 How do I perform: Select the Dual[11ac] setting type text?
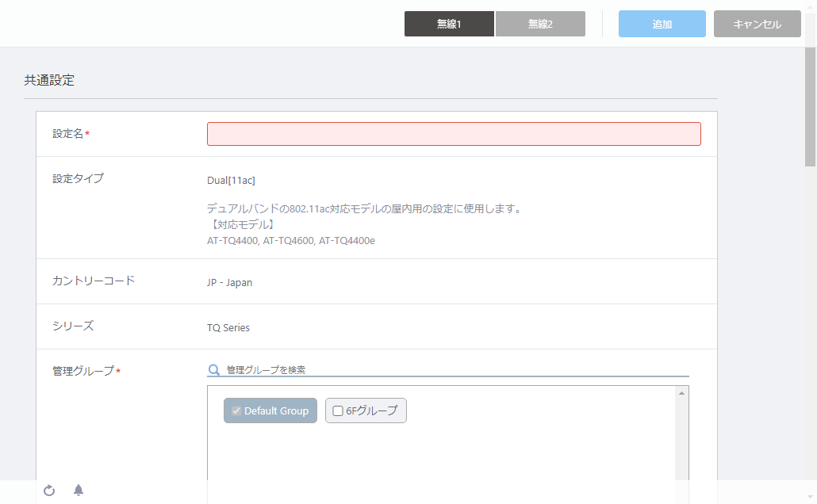[x=231, y=180]
